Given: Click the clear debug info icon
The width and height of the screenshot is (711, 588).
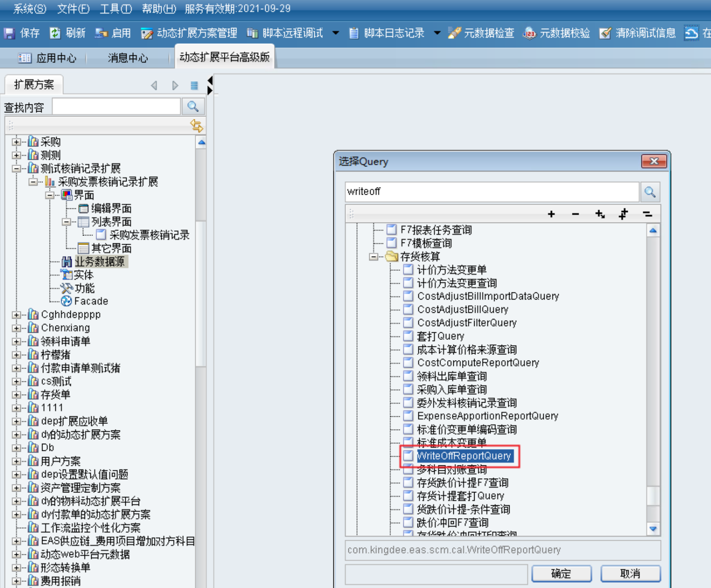Looking at the screenshot, I should click(x=605, y=33).
